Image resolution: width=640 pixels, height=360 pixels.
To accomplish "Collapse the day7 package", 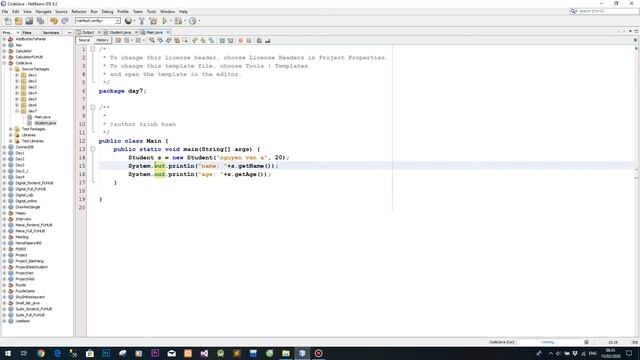I will (17, 111).
